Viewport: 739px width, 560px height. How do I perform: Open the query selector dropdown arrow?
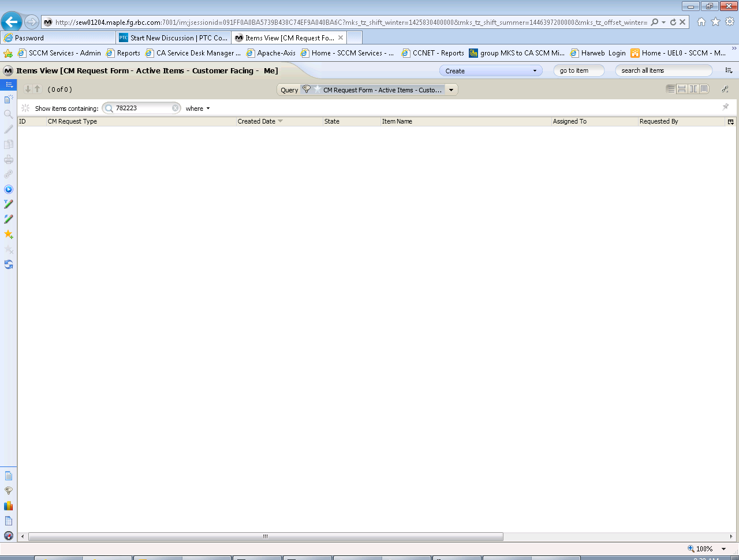451,90
